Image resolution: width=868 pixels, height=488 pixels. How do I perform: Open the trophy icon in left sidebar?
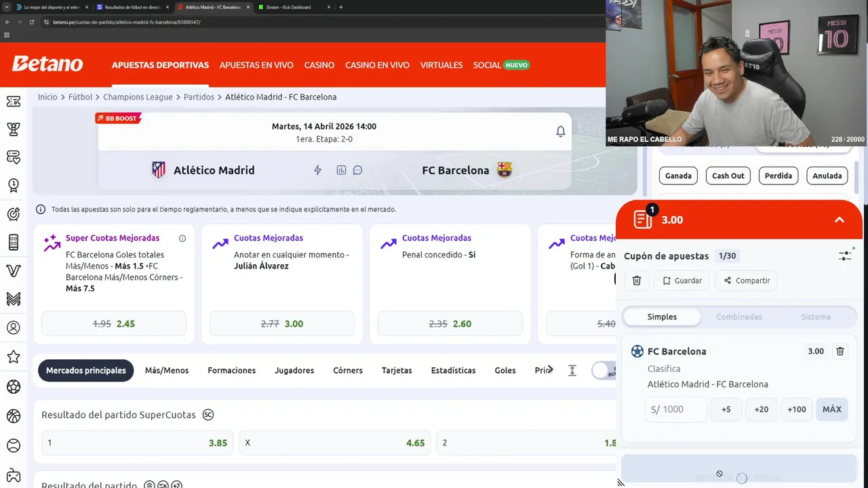14,129
